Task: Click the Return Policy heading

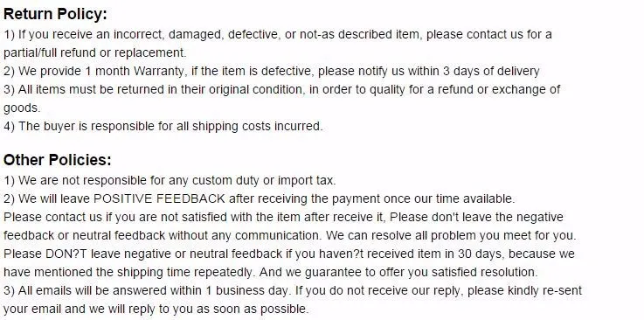Action: click(x=55, y=14)
